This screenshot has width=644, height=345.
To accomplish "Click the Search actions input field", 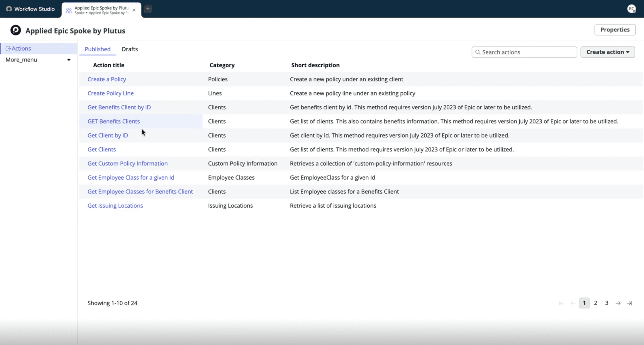I will pos(528,52).
